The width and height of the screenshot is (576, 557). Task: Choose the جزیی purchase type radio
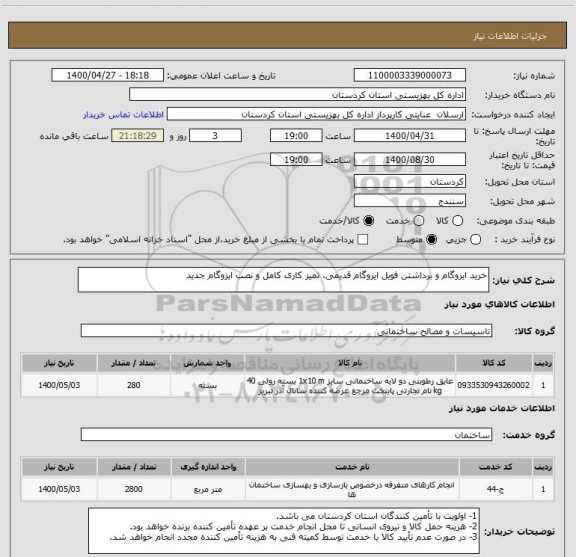pos(475,240)
